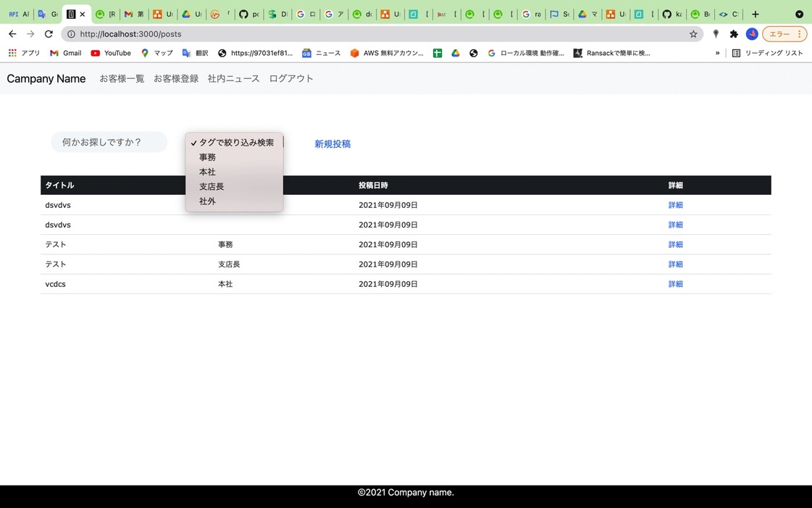Switch to the last '<> C' tab
Image resolution: width=812 pixels, height=508 pixels.
pyautogui.click(x=729, y=14)
